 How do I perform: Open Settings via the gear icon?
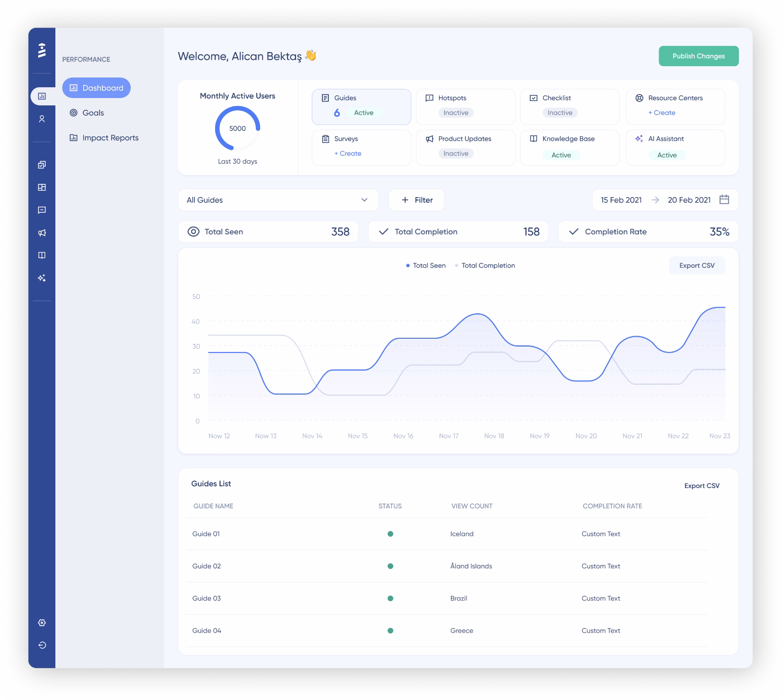42,623
